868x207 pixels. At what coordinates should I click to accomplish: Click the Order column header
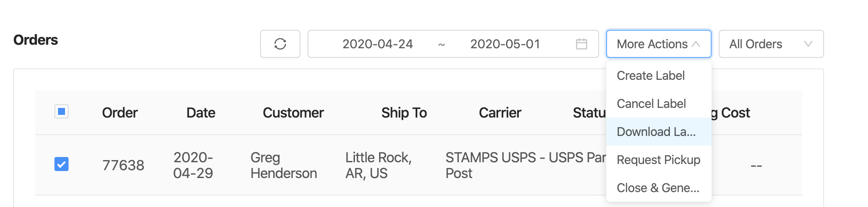coord(120,113)
